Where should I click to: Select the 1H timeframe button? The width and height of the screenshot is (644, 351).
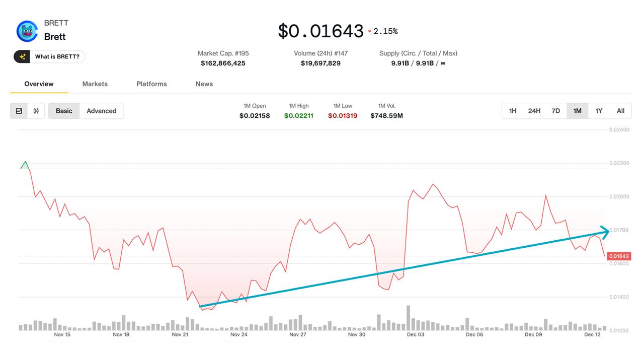pos(512,111)
